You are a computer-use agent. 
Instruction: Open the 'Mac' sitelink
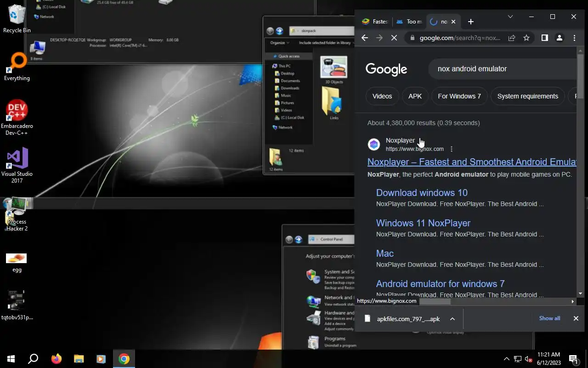tap(385, 253)
